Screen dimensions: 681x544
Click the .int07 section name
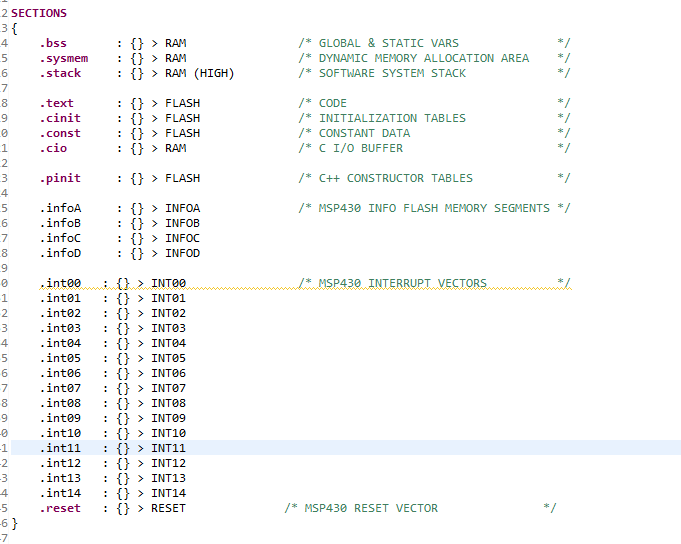60,389
